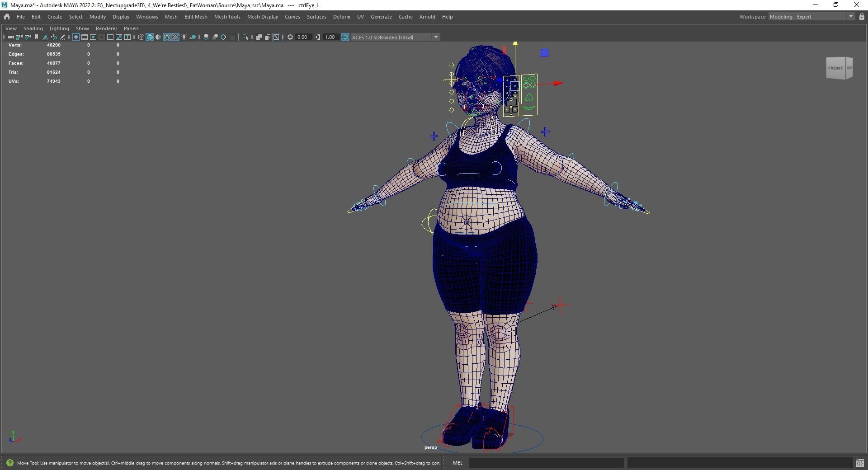Click the Home icon in the menu bar
The image size is (868, 470).
[x=7, y=17]
